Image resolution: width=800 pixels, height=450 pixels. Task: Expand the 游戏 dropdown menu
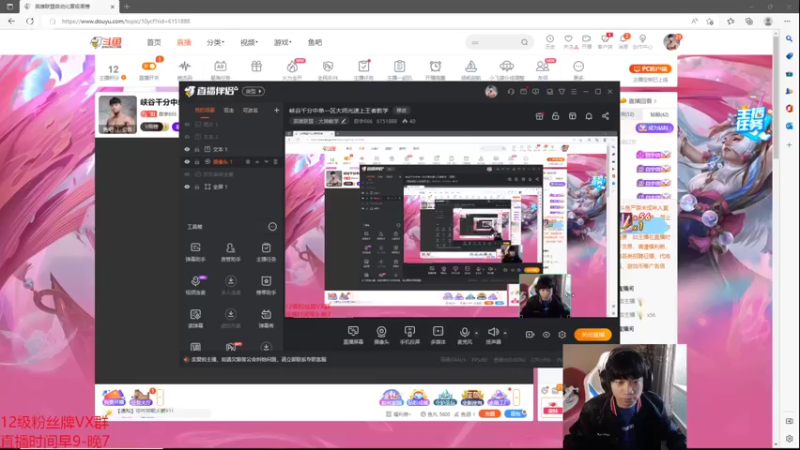click(282, 42)
